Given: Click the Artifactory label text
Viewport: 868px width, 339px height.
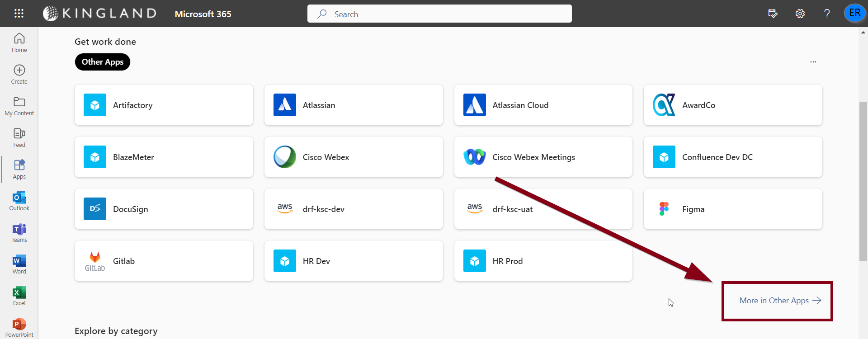Looking at the screenshot, I should tap(133, 105).
